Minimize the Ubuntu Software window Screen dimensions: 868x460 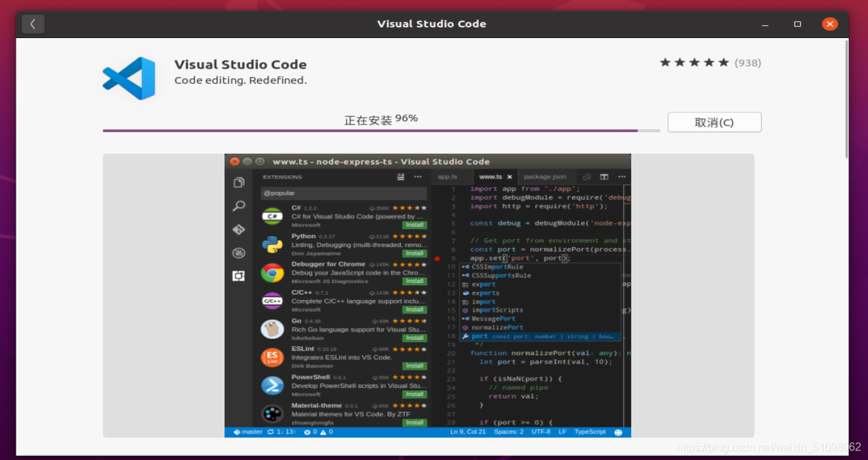point(765,24)
